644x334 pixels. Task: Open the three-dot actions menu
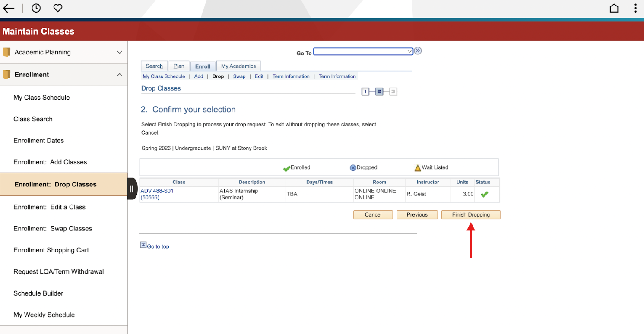coord(635,8)
